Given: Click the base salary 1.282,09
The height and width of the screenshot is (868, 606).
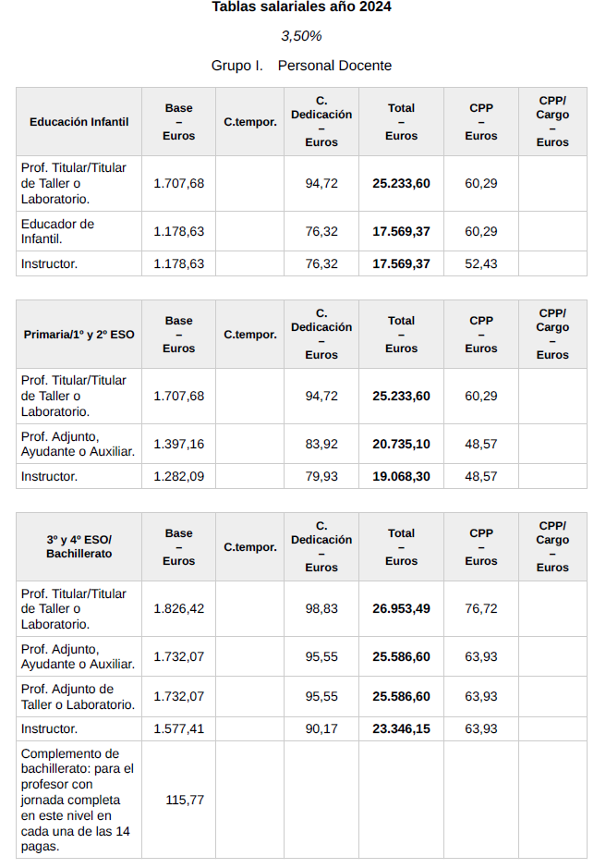Looking at the screenshot, I should pyautogui.click(x=178, y=477).
